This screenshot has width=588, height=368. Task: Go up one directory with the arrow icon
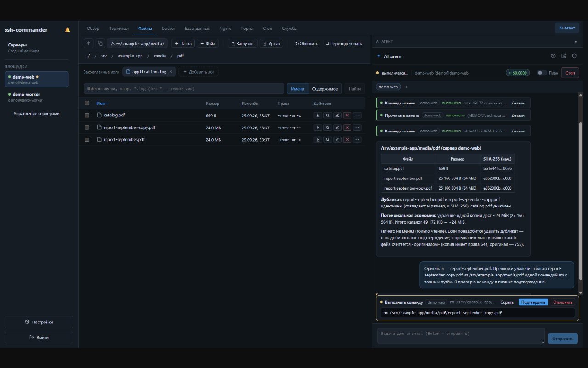(89, 43)
